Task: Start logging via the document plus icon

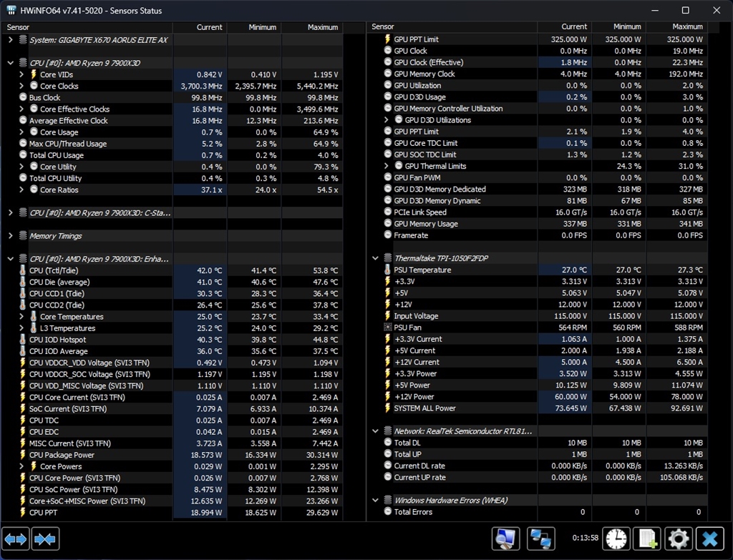Action: [647, 539]
